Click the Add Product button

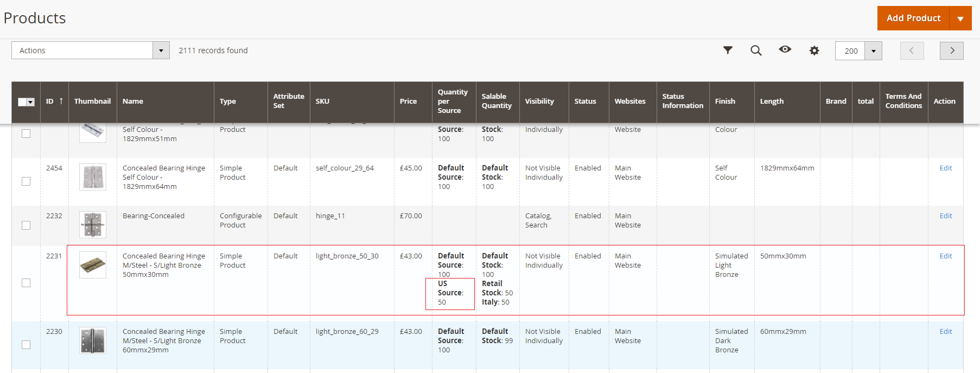point(913,18)
